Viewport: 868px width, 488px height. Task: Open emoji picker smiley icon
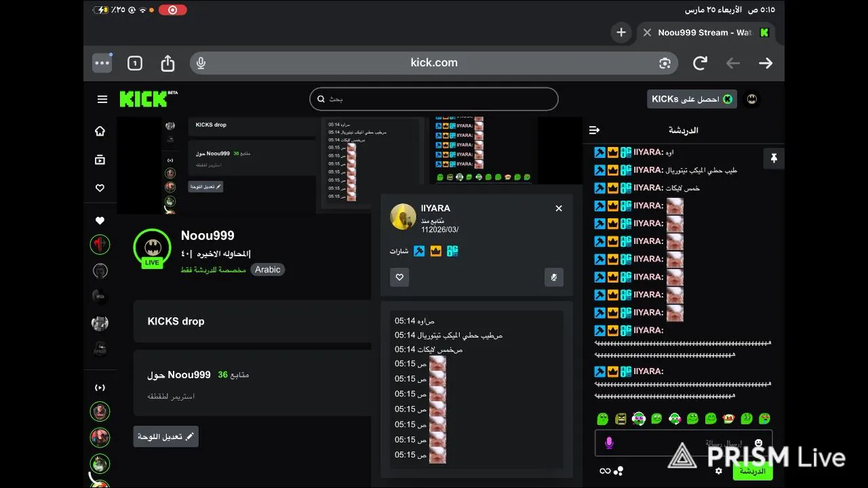coord(758,443)
